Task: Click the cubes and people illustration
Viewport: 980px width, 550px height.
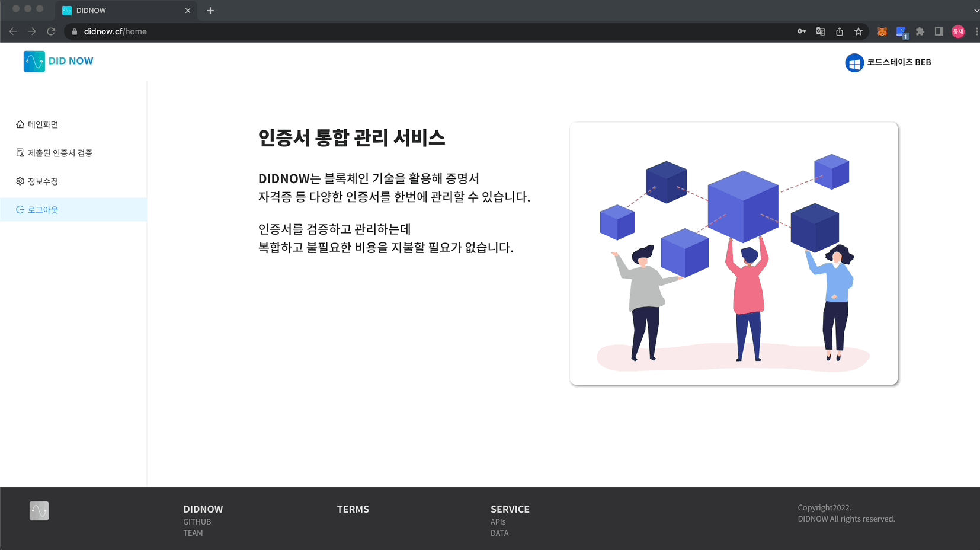Action: 734,254
